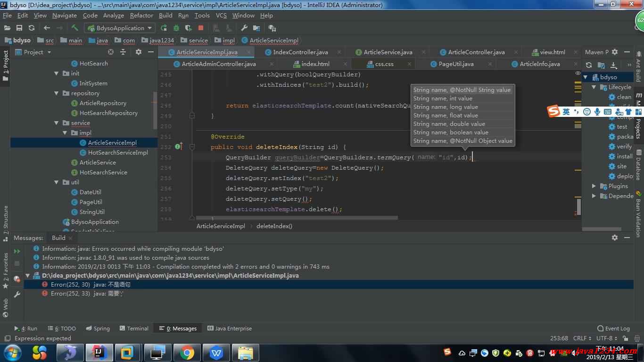This screenshot has height=362, width=644.
Task: Hide the Maven Projects panel
Action: tap(627, 52)
